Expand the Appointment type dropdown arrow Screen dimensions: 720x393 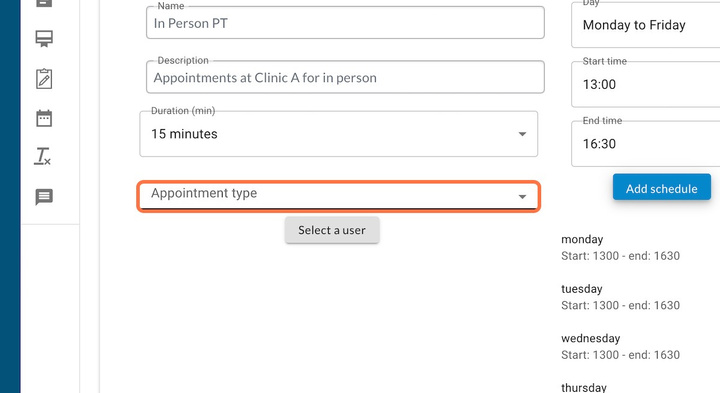(522, 196)
